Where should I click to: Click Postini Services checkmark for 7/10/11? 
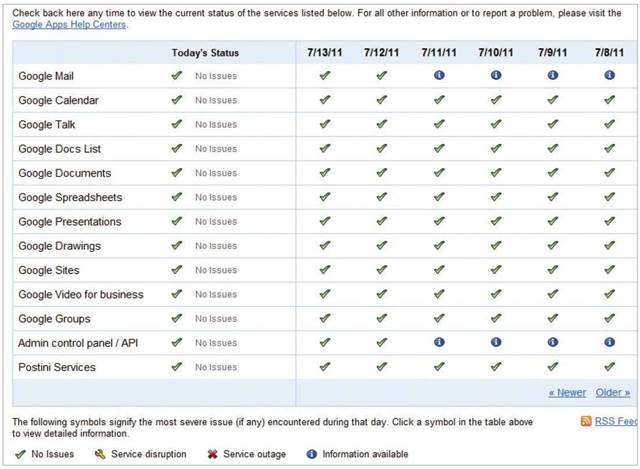tap(496, 367)
